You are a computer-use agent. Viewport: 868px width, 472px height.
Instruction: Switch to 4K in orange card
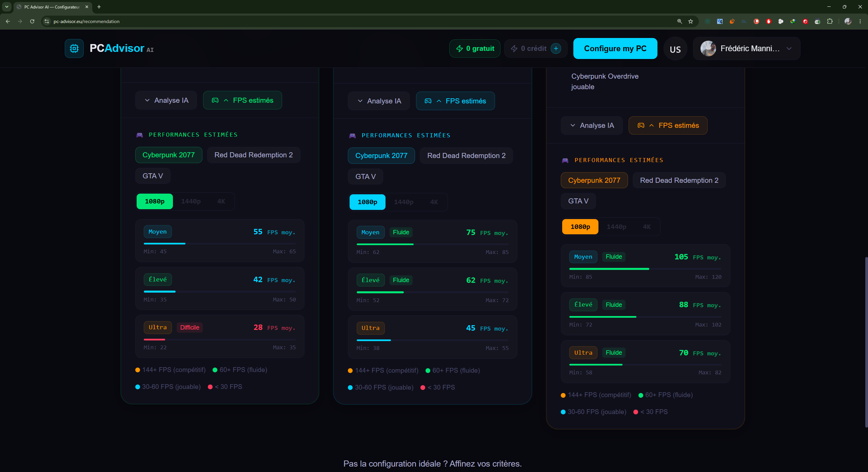(x=647, y=227)
